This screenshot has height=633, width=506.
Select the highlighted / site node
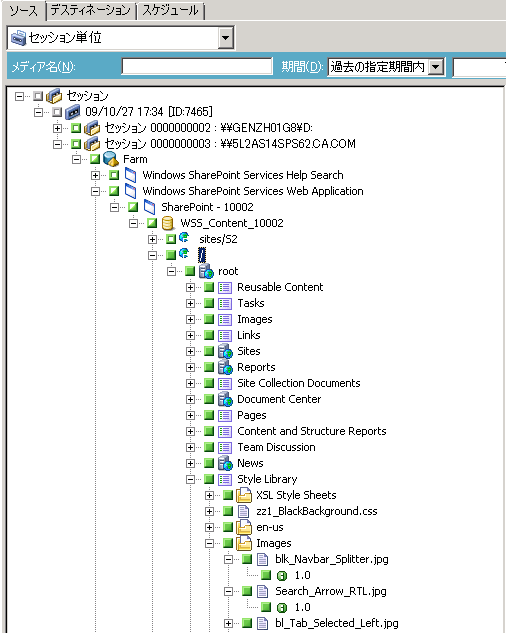(202, 255)
